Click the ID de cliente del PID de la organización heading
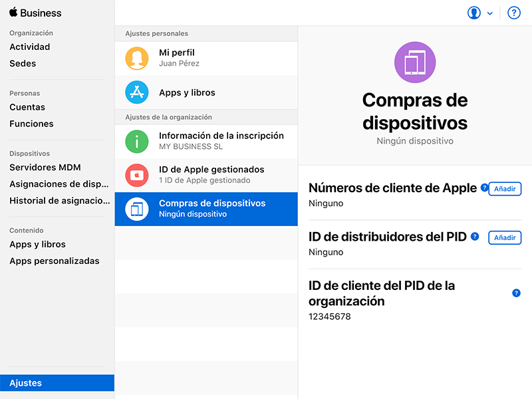 pyautogui.click(x=382, y=293)
